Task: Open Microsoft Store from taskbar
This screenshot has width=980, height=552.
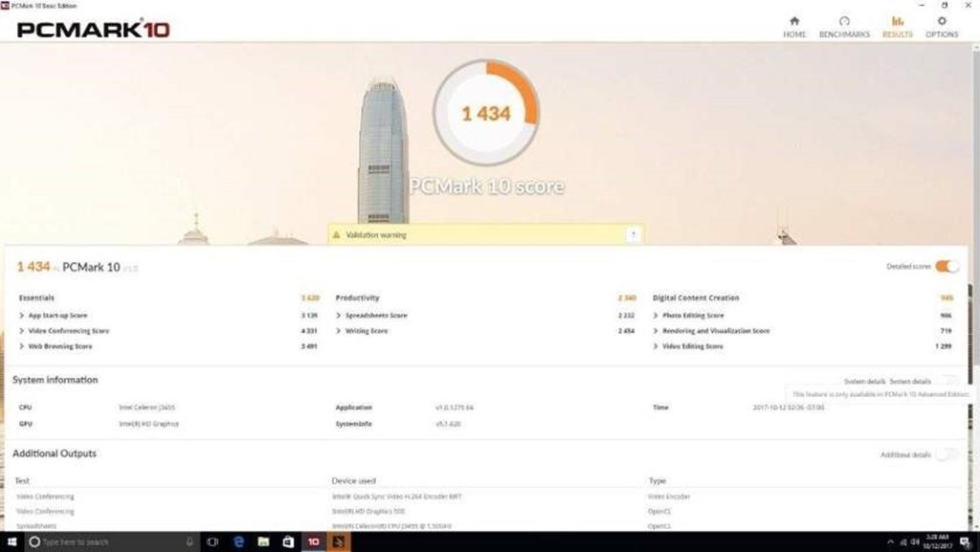Action: pos(288,541)
